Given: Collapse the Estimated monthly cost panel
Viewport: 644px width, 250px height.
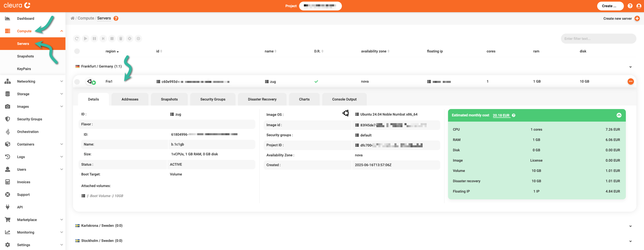Looking at the screenshot, I should (619, 115).
